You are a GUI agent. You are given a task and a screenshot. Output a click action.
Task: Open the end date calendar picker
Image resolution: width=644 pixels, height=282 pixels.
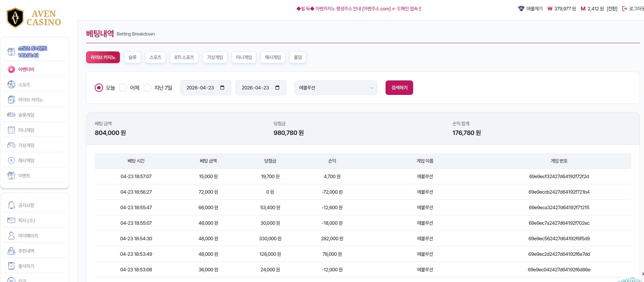tap(277, 88)
